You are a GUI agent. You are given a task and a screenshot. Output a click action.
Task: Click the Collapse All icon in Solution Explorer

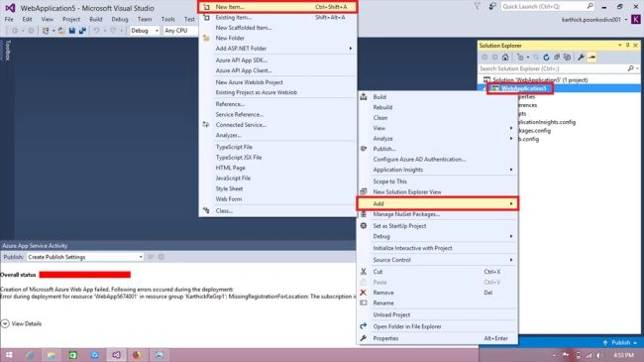[557, 58]
